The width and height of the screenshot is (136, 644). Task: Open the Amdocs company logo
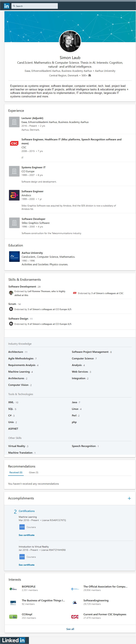[14, 195]
